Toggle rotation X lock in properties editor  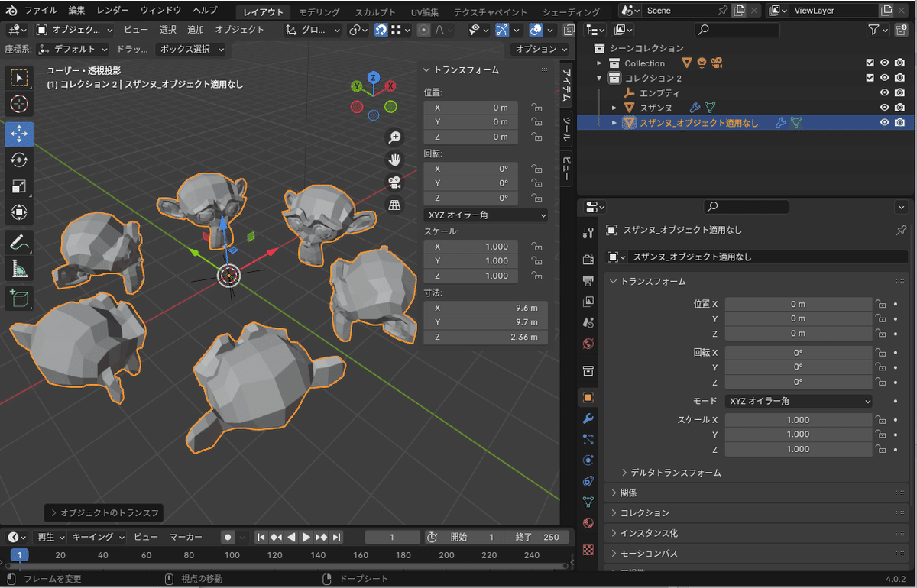[880, 353]
